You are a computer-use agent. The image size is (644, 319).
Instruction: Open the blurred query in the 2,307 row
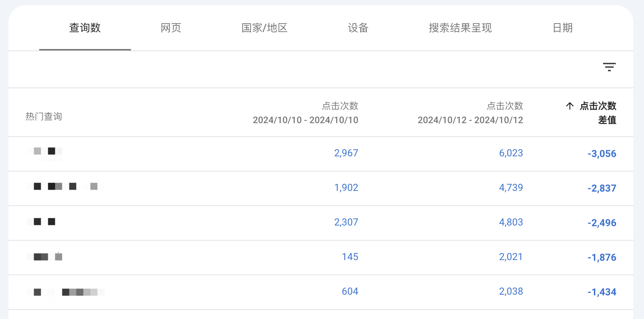[x=41, y=222]
